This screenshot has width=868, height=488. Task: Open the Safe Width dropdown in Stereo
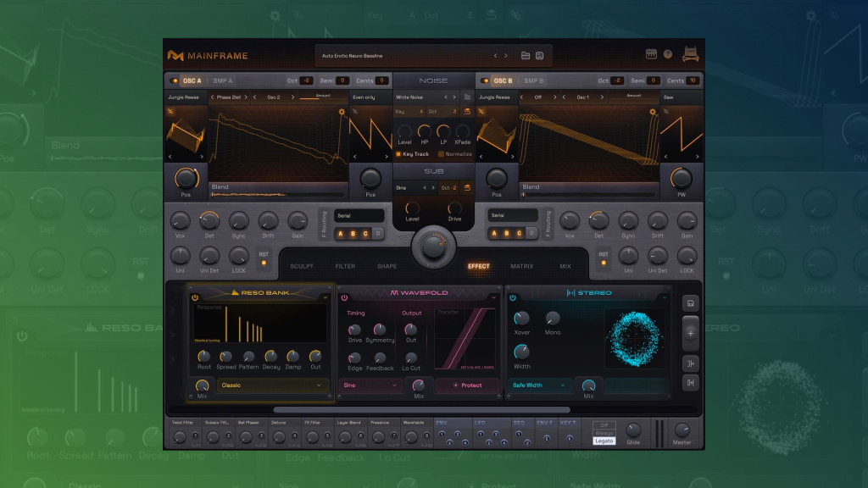click(538, 385)
